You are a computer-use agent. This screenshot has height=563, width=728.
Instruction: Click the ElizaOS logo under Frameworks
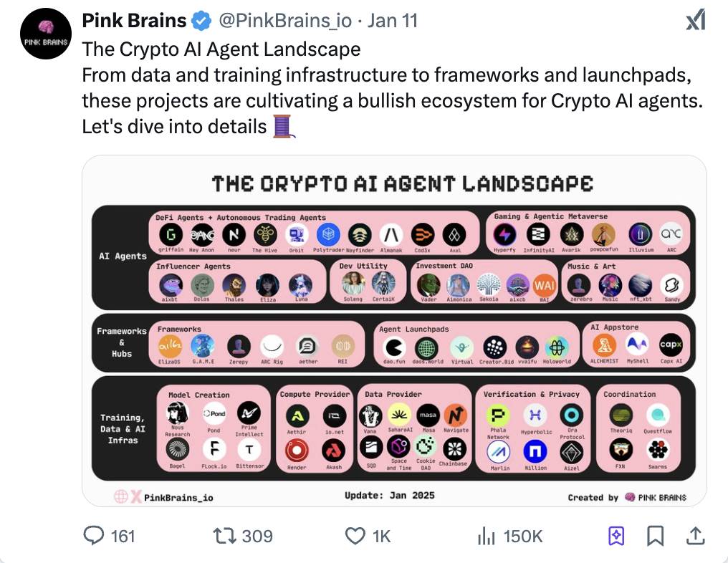tap(170, 347)
